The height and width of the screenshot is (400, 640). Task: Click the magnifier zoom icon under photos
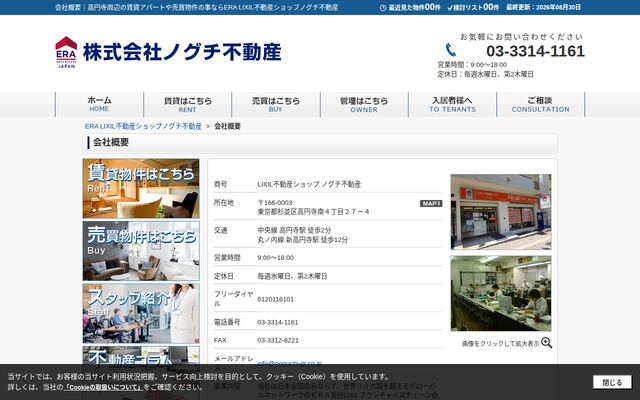(547, 343)
